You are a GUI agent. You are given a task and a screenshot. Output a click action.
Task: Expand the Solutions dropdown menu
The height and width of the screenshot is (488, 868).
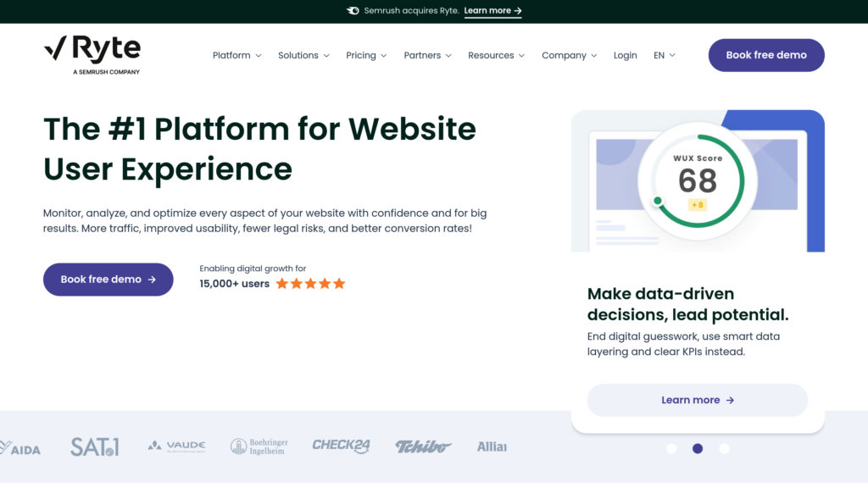coord(303,55)
